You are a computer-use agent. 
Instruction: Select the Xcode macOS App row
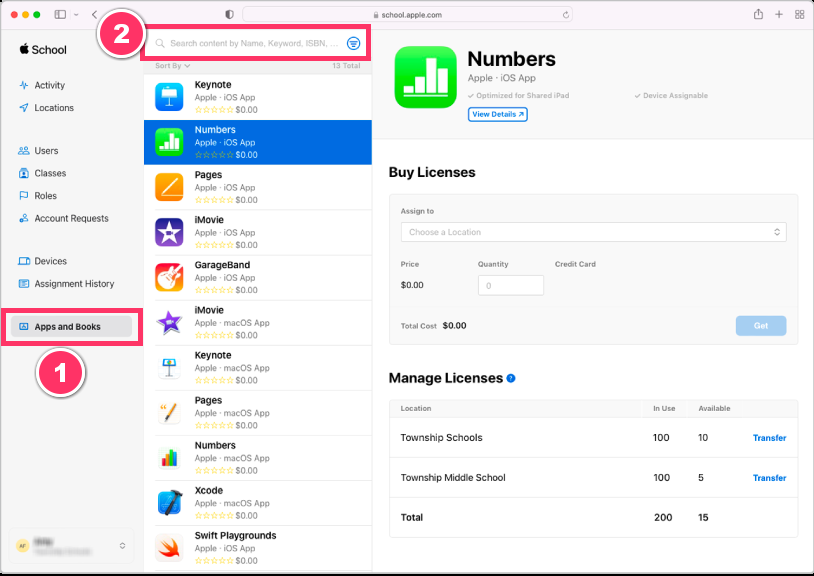click(x=258, y=503)
